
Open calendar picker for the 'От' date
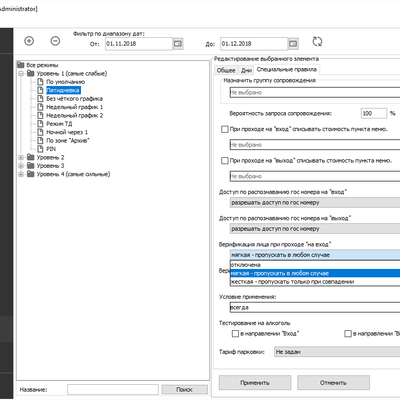coord(178,44)
